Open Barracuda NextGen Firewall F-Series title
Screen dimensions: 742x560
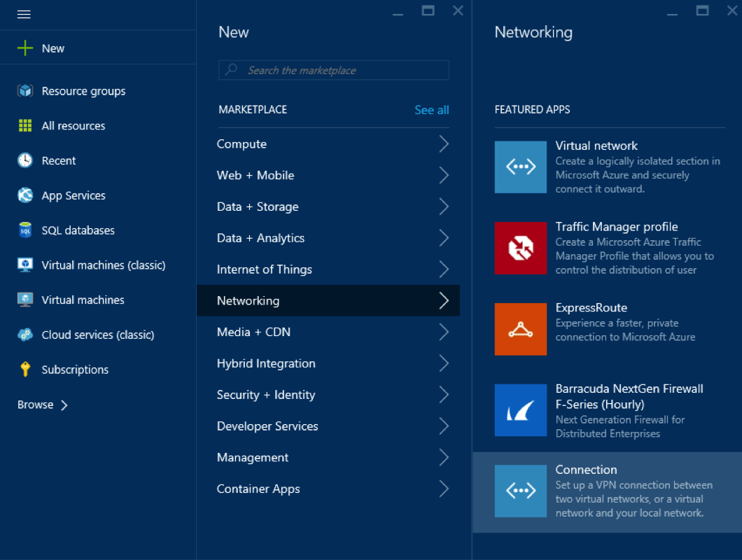pos(629,397)
